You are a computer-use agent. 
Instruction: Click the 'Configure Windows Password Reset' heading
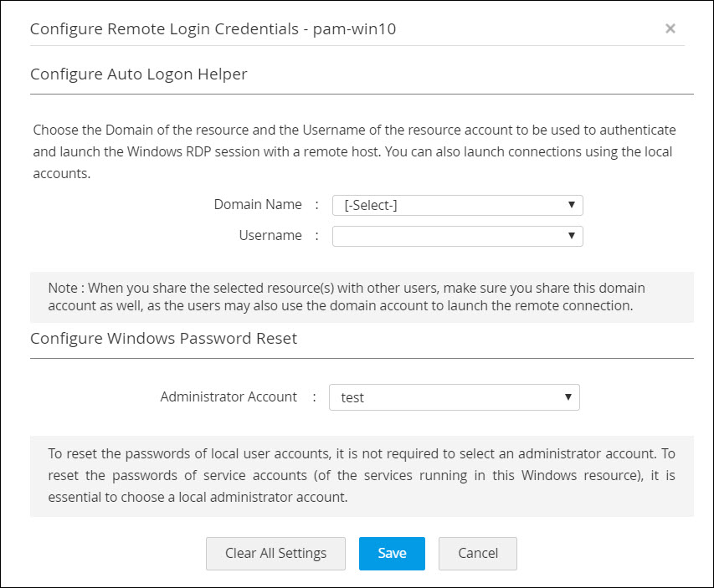164,339
